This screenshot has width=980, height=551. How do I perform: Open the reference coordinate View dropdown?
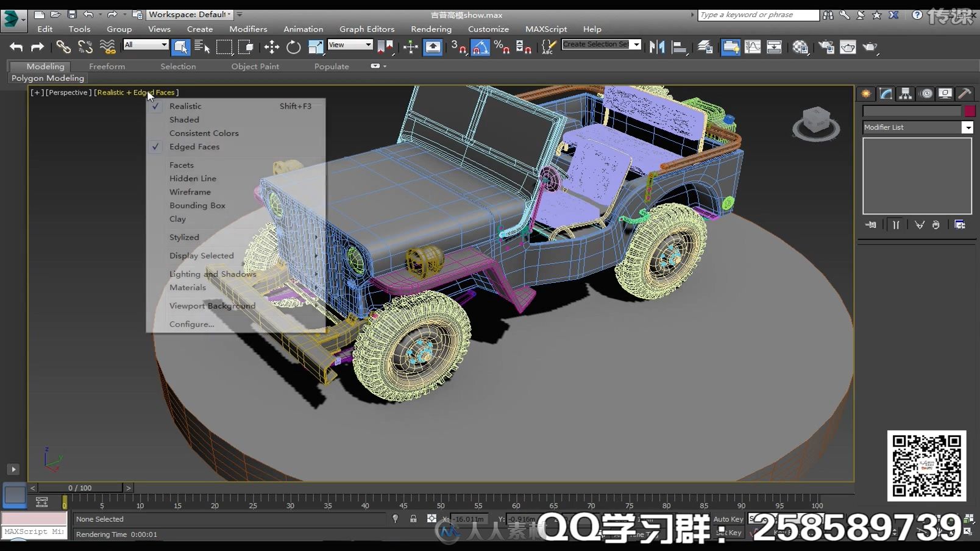pos(350,44)
